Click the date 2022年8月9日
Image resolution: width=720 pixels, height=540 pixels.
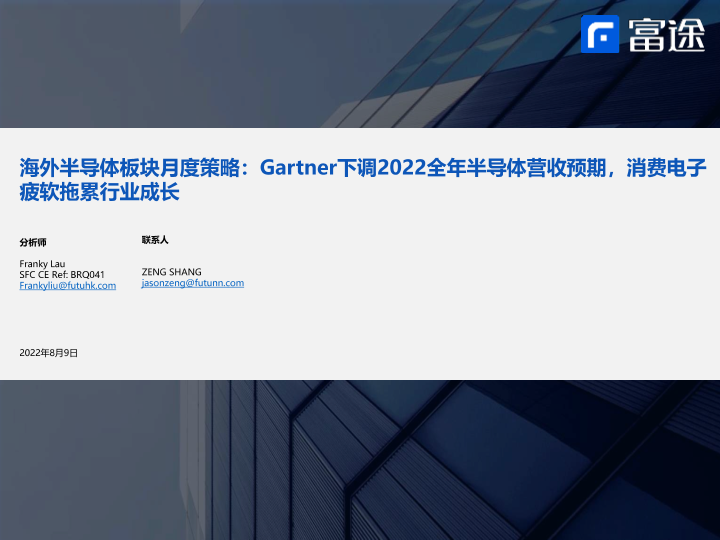(49, 353)
